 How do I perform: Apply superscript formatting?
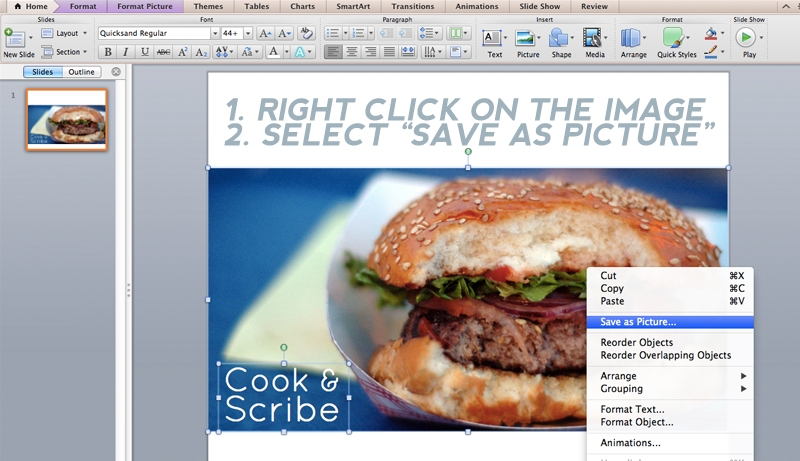coord(183,52)
